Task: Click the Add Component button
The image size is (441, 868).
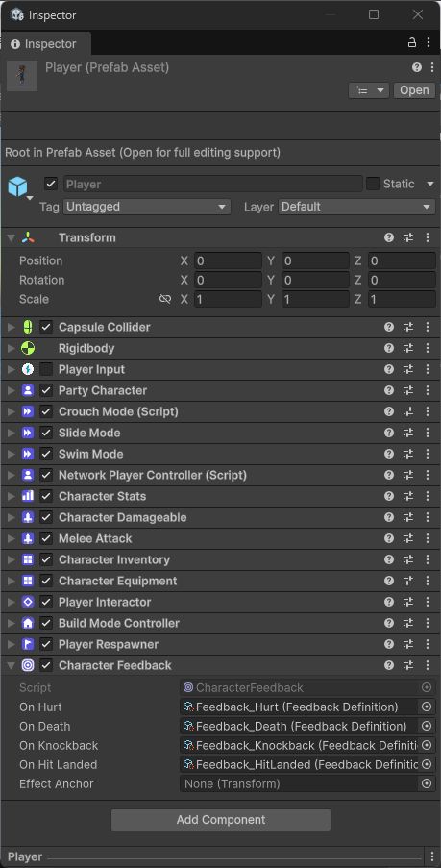Action: 221,820
